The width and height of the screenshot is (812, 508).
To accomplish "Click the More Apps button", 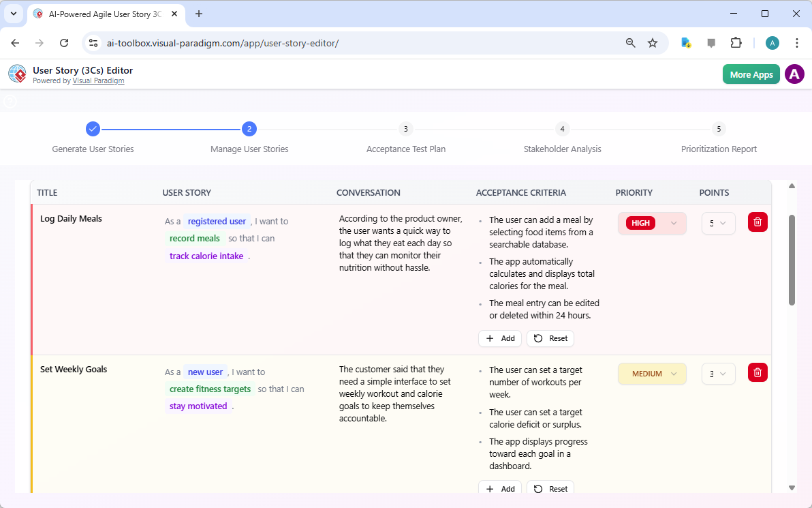I will (x=751, y=74).
